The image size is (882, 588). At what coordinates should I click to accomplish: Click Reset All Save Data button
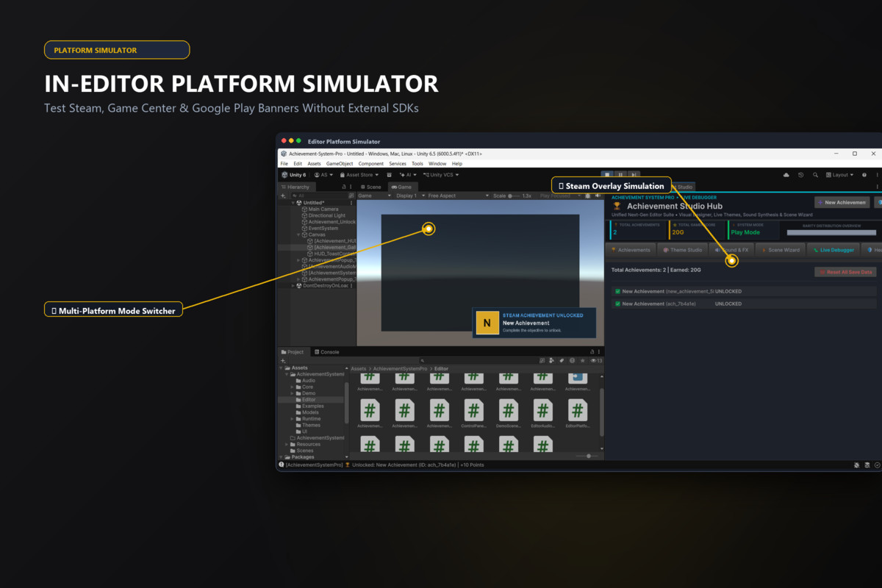pyautogui.click(x=845, y=272)
